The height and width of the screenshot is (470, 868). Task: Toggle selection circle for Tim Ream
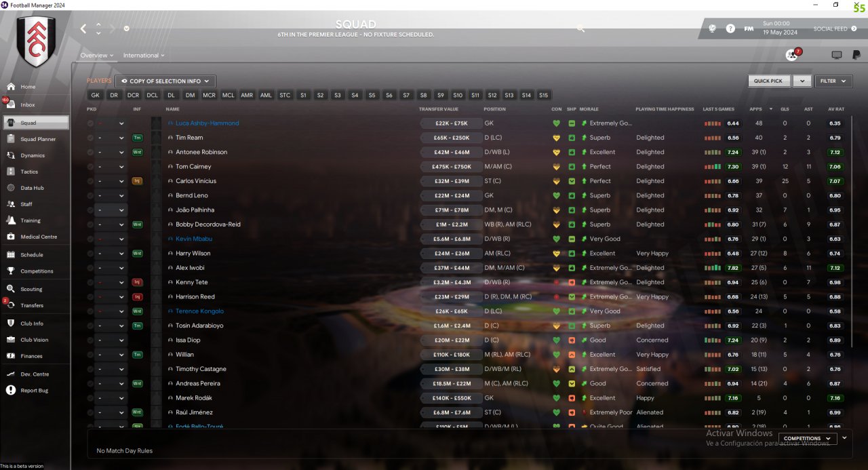pyautogui.click(x=90, y=138)
